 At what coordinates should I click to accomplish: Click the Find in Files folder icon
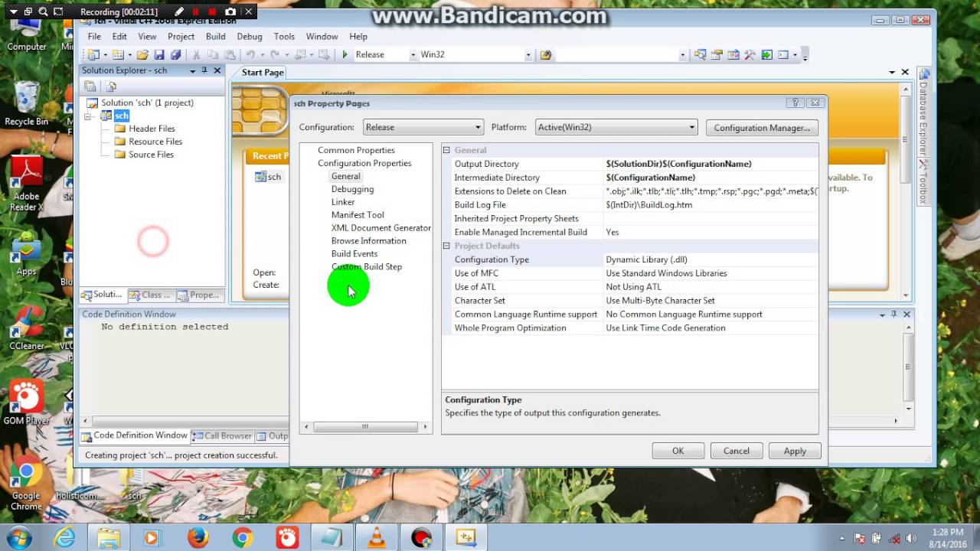click(x=546, y=54)
